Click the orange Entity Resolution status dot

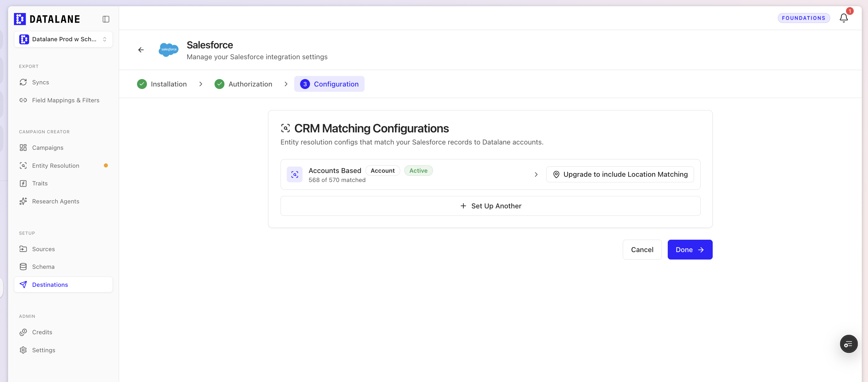pyautogui.click(x=106, y=166)
